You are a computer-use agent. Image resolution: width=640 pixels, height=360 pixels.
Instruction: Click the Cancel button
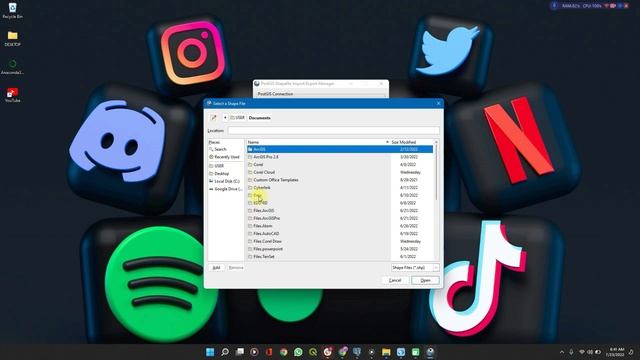coord(395,280)
